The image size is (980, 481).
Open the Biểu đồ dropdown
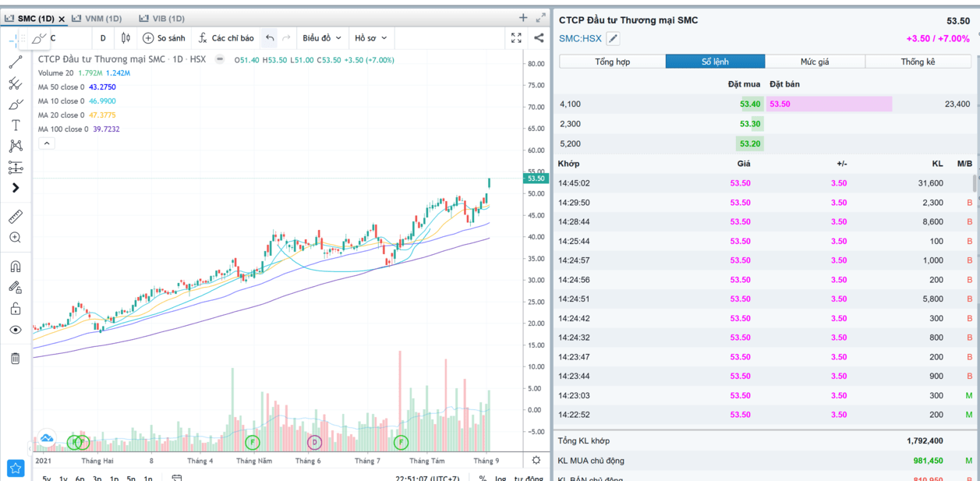pyautogui.click(x=321, y=38)
